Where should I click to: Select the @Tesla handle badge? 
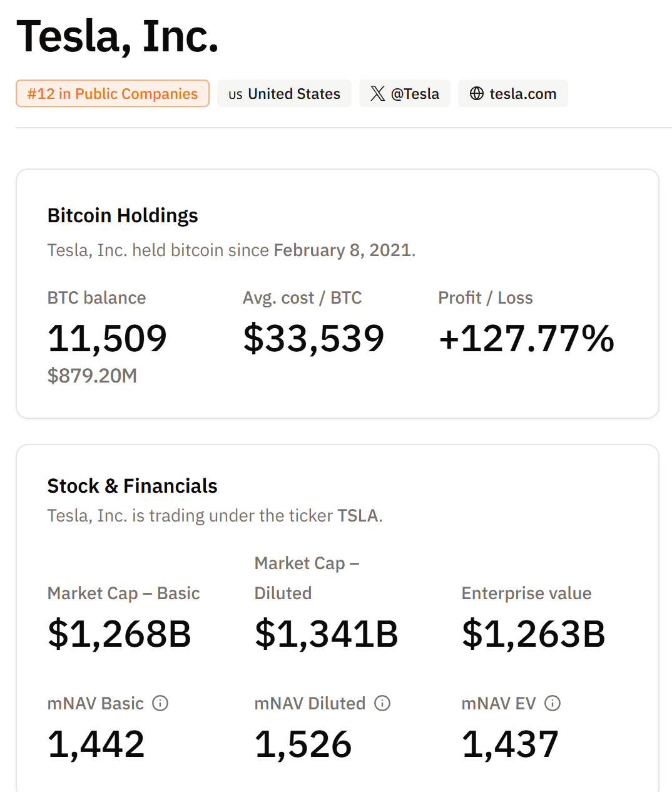click(x=404, y=93)
